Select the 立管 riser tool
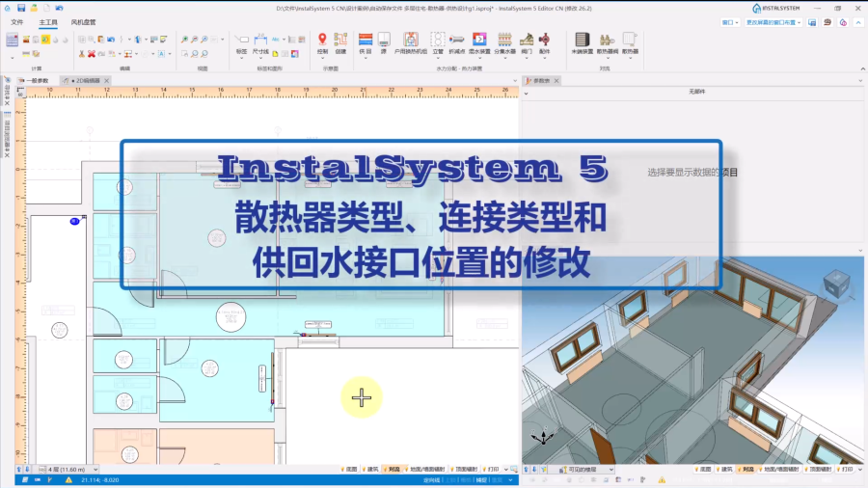 438,43
